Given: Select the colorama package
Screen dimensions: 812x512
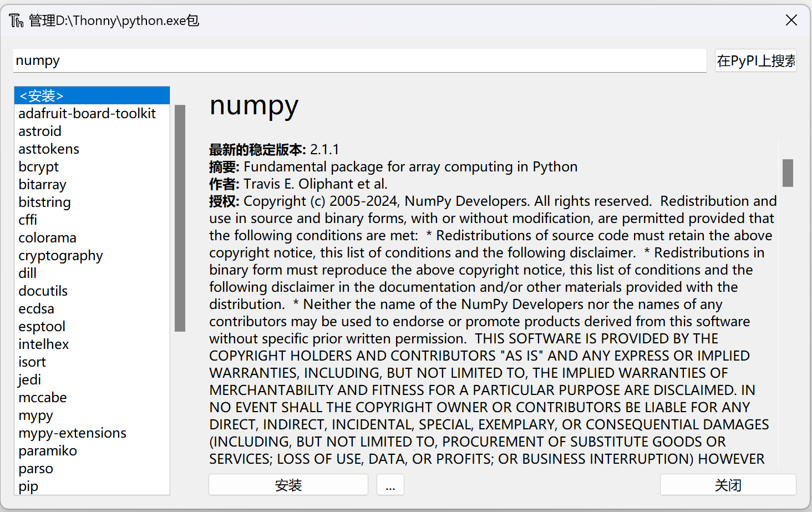Looking at the screenshot, I should point(47,237).
